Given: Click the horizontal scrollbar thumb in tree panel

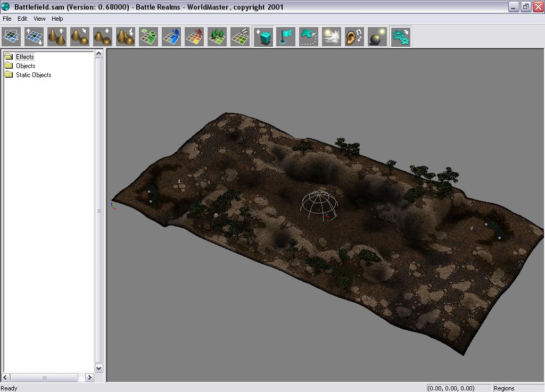Looking at the screenshot, I should [x=44, y=378].
